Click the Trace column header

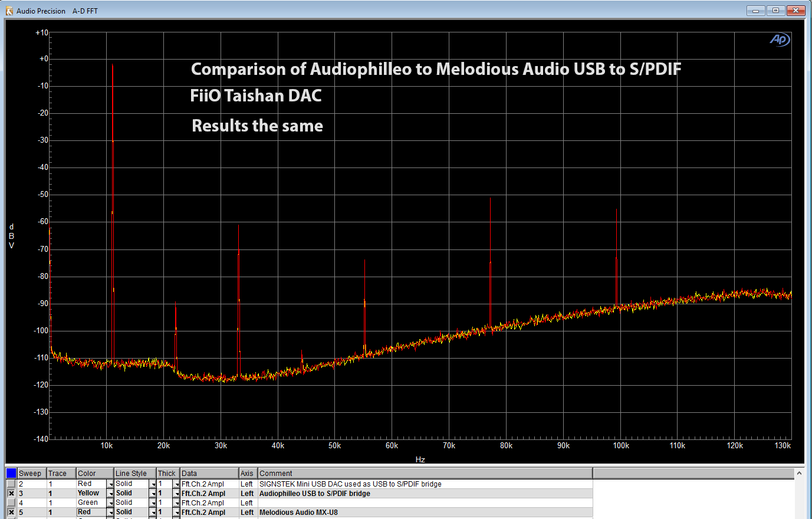click(61, 473)
